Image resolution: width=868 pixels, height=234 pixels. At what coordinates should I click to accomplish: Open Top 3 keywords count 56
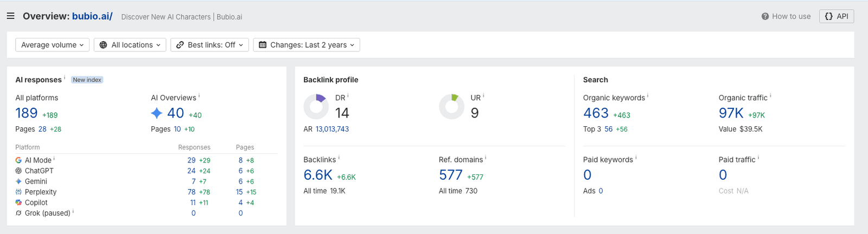tap(609, 129)
